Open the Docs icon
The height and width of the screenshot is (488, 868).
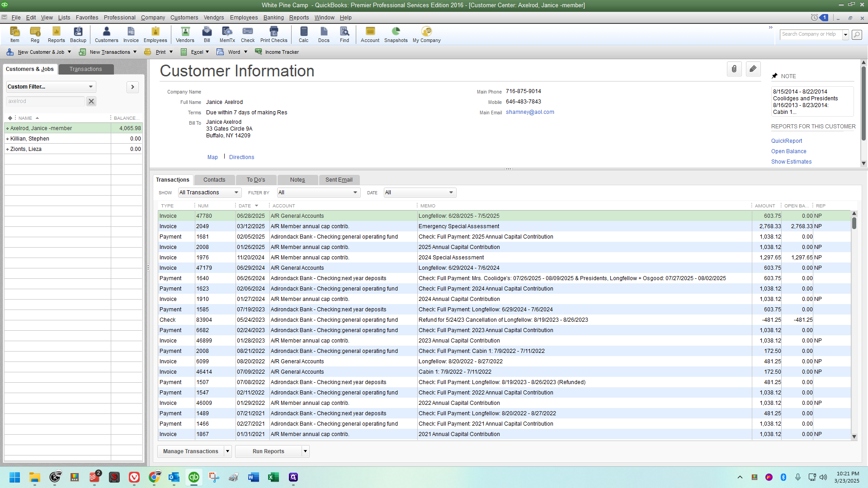tap(324, 34)
